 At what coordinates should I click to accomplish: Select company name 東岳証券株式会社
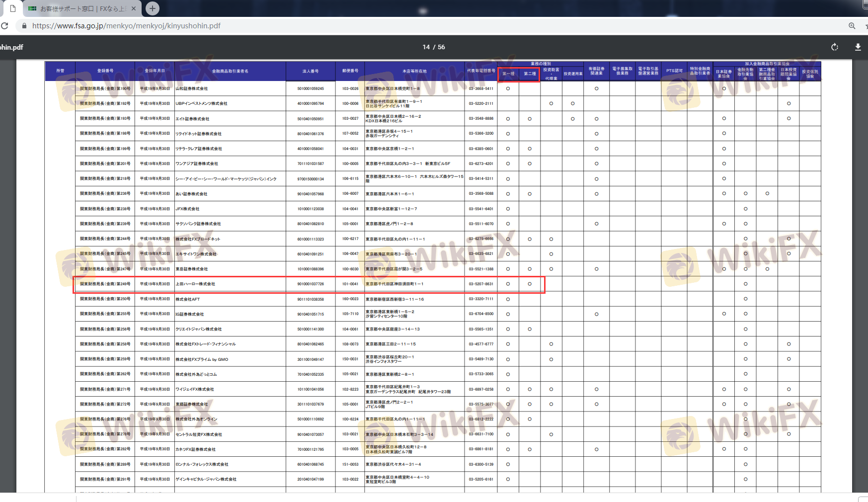click(x=192, y=269)
